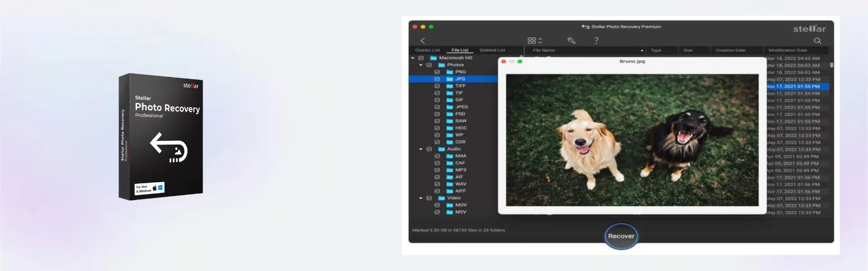This screenshot has width=868, height=271.
Task: Click the M4A folder icon
Action: point(450,156)
